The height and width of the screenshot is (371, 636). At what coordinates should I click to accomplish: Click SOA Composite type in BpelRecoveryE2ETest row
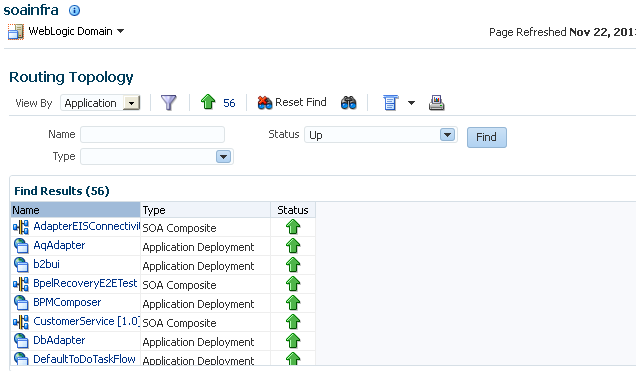[x=179, y=285]
